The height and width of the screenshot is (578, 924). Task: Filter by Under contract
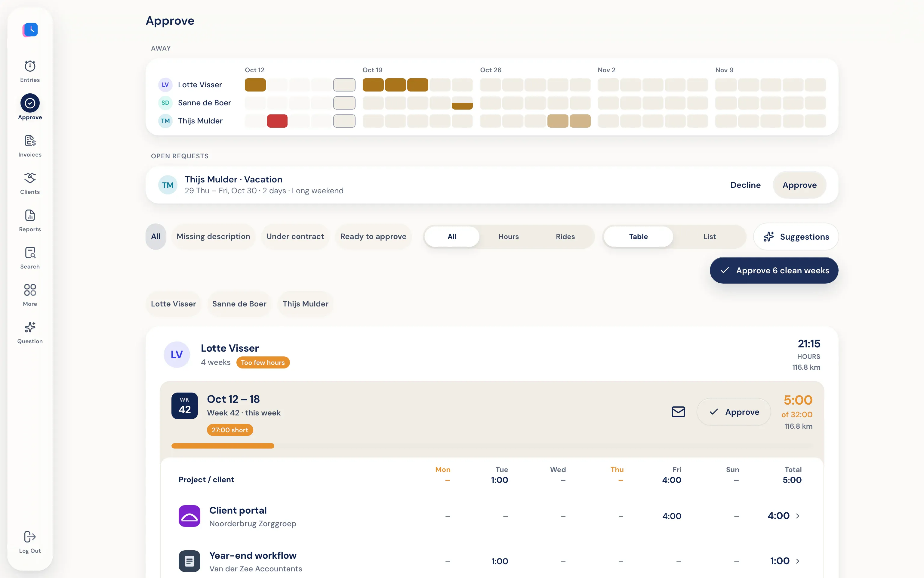pyautogui.click(x=295, y=236)
